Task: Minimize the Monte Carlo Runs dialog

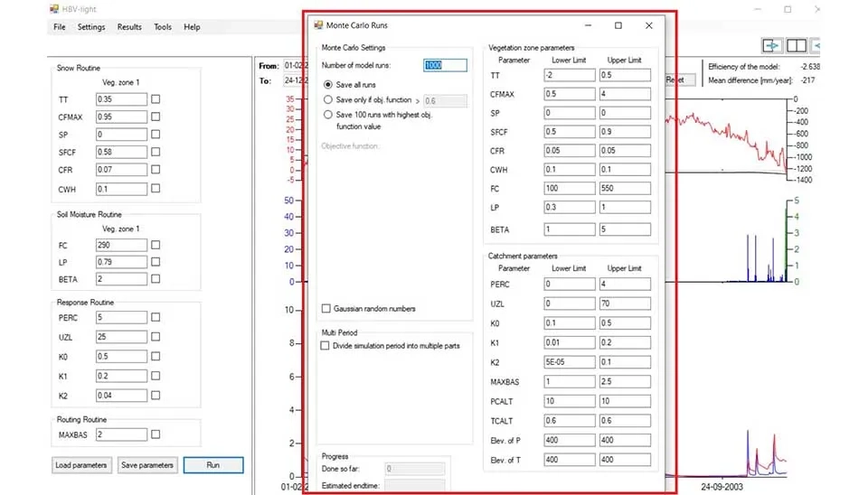Action: [588, 25]
